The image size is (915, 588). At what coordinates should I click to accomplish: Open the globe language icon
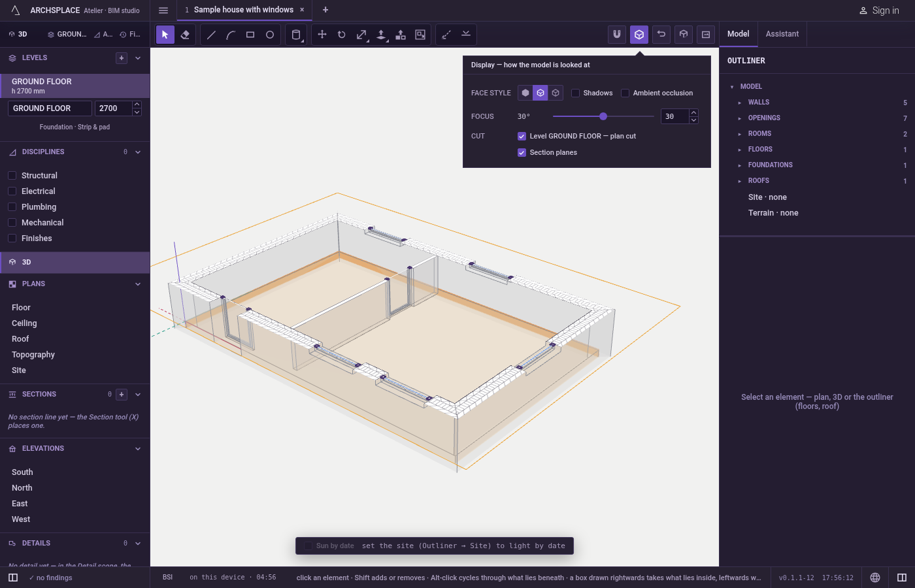[x=875, y=578]
